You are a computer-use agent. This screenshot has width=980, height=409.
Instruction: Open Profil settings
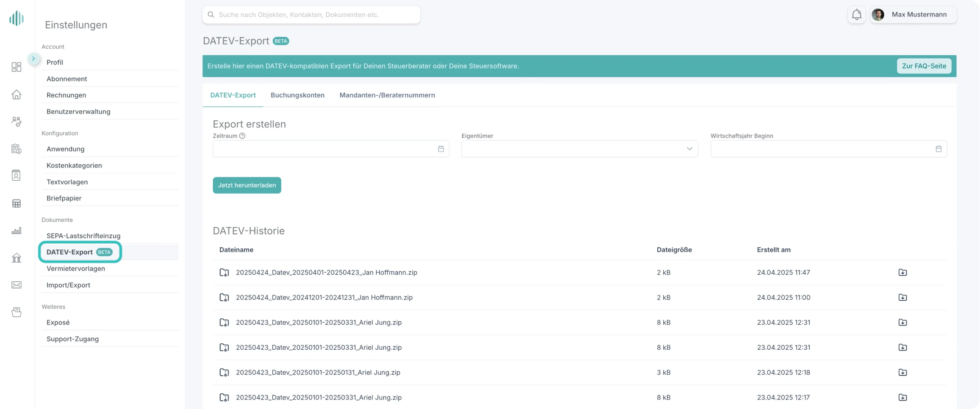pyautogui.click(x=110, y=62)
